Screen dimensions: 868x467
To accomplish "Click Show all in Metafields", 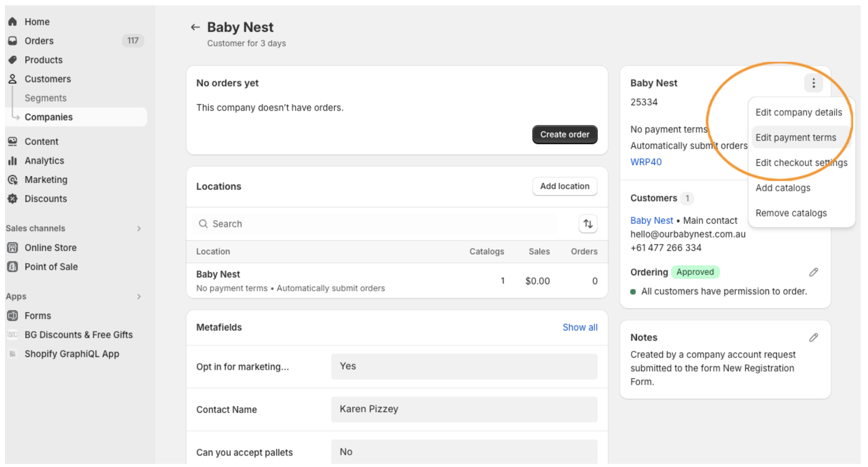I will point(580,327).
